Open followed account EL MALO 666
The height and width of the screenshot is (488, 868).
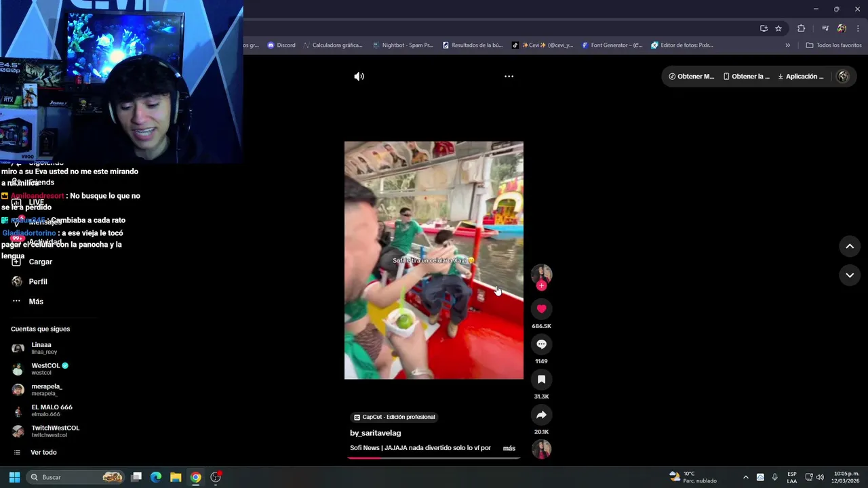(41, 411)
